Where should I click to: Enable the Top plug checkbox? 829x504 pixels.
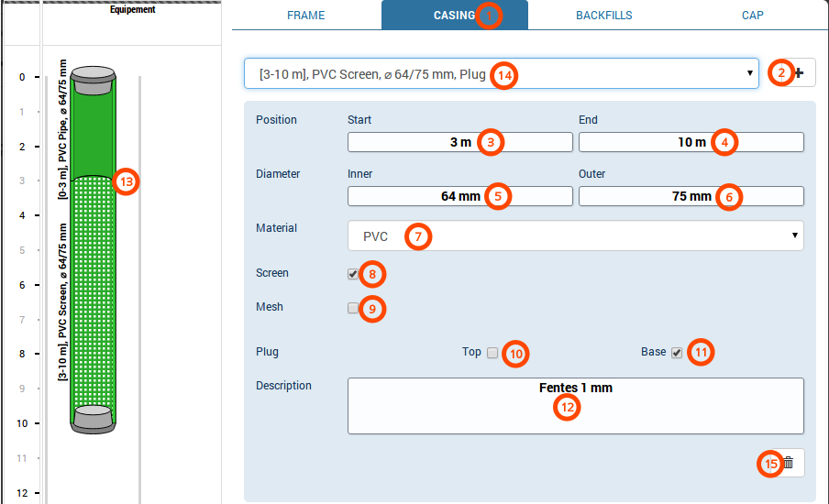click(x=492, y=353)
